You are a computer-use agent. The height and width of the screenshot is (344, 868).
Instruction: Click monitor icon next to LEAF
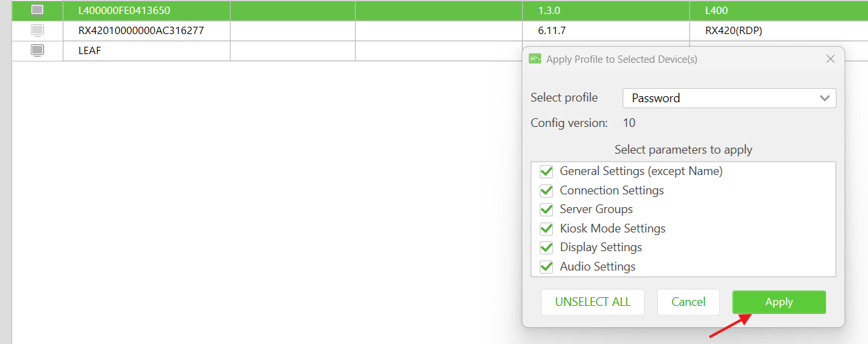click(37, 50)
